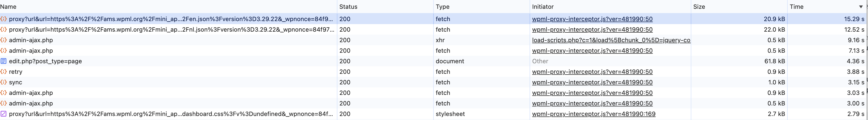Viewport: 868px width, 120px height.
Task: Click the stylesheet icon of dashboard.css request
Action: [4, 114]
